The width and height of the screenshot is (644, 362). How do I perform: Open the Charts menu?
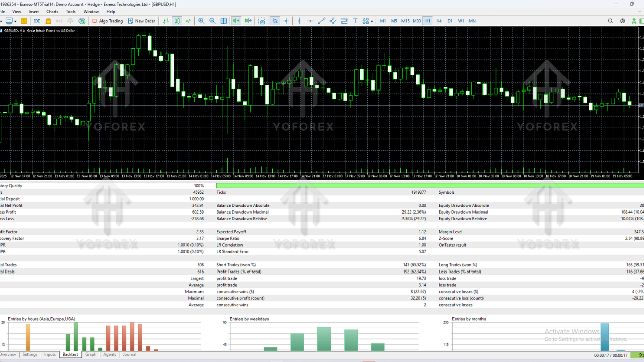52,11
